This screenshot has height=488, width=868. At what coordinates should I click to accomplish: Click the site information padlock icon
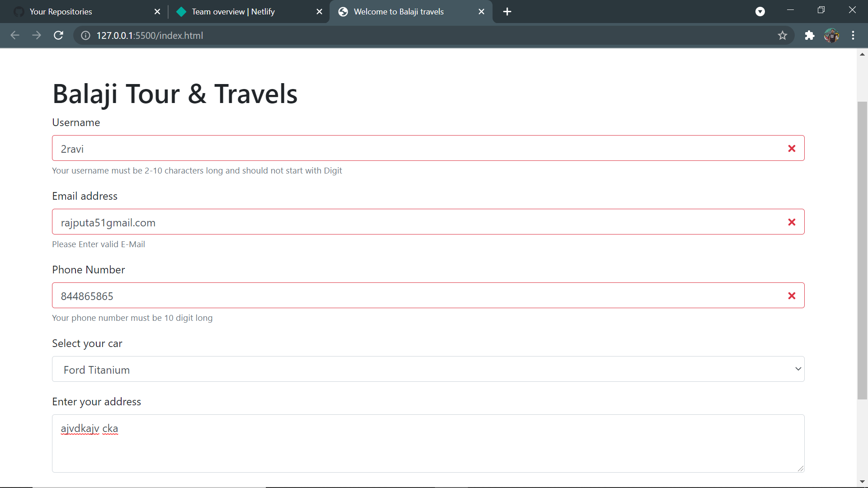click(85, 35)
